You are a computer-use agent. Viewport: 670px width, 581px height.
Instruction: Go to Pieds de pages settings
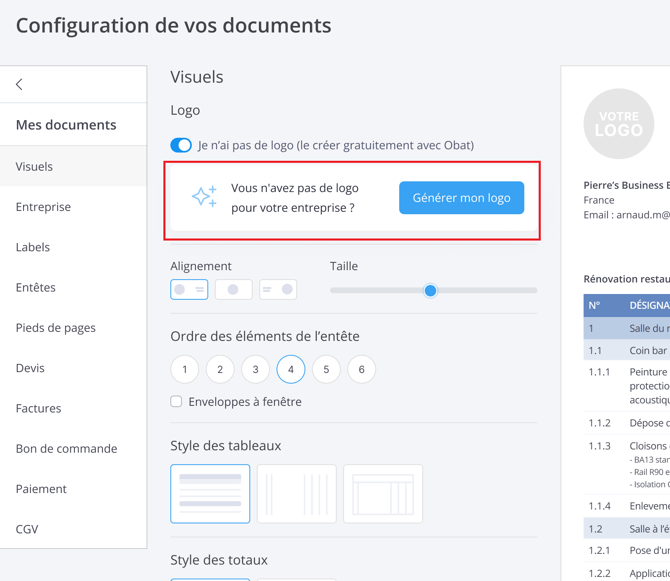pyautogui.click(x=56, y=328)
